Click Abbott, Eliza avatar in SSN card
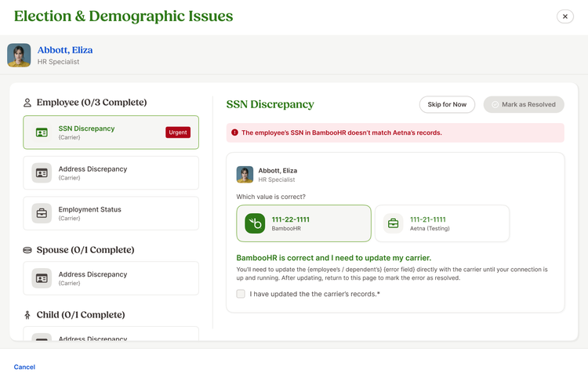Image resolution: width=588 pixels, height=384 pixels. pyautogui.click(x=245, y=175)
